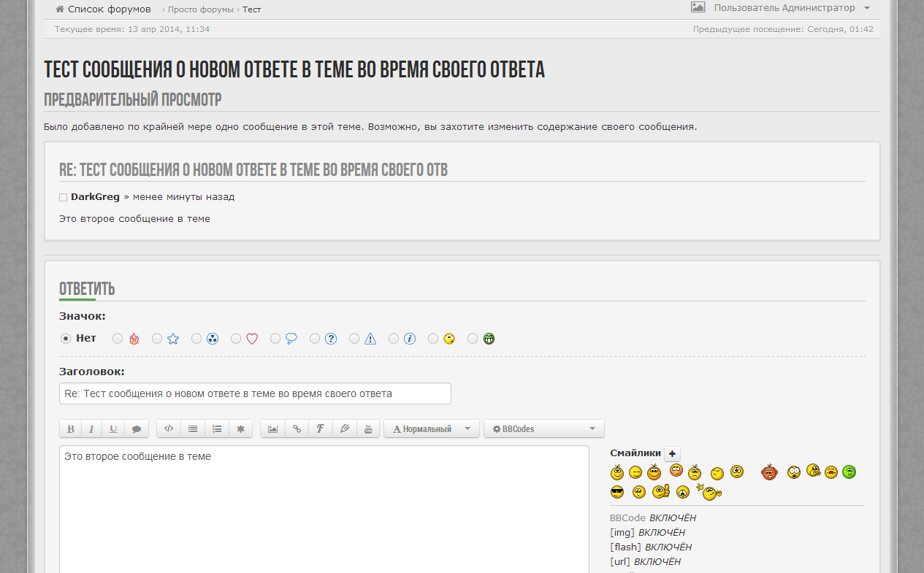The width and height of the screenshot is (924, 573).
Task: Toggle bold formatting in the editor toolbar
Action: coord(71,429)
